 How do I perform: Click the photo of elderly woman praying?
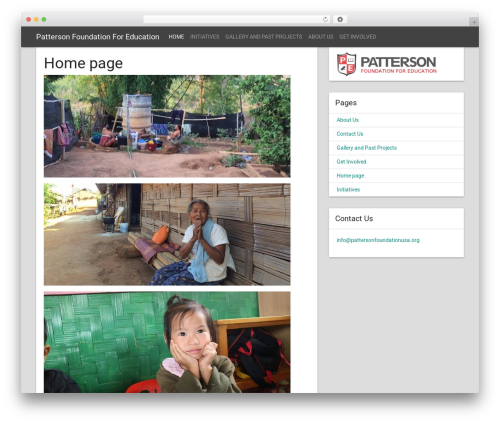167,234
